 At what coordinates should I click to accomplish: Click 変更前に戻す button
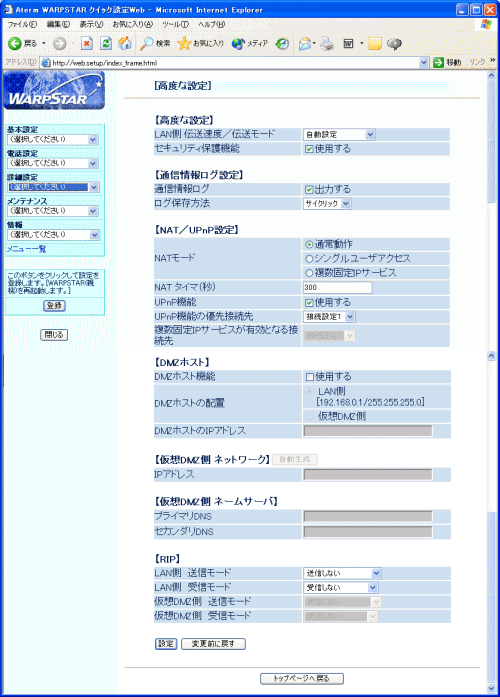(213, 644)
